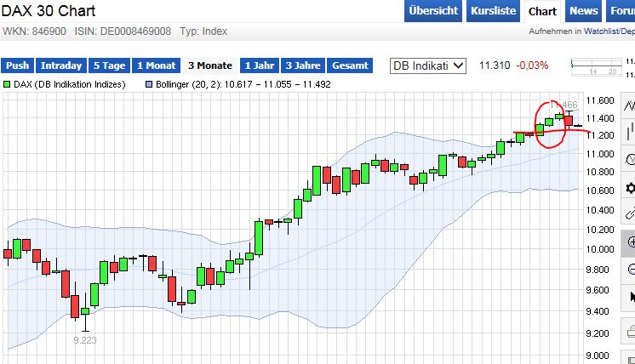Switch to the Übersicht tab
Image resolution: width=635 pixels, height=364 pixels.
point(433,11)
